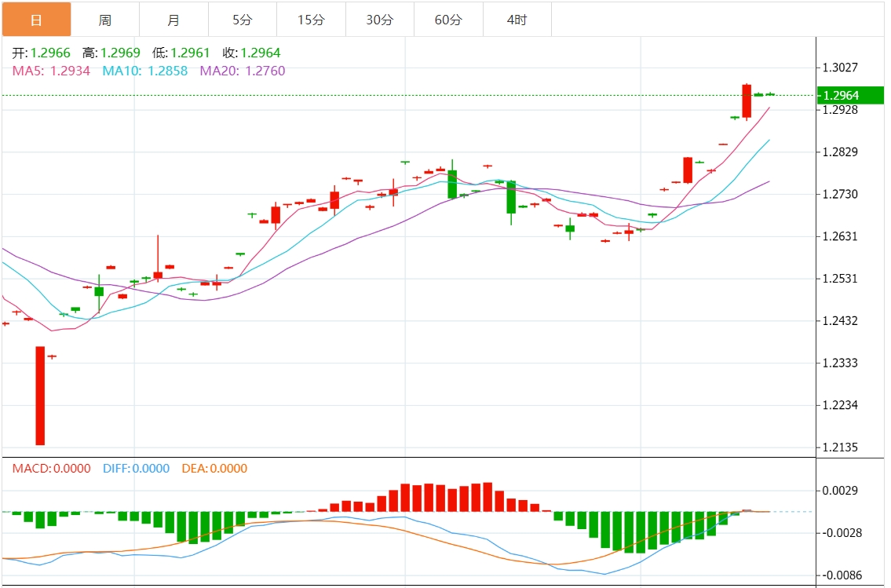Click the large red candlestick at the chart's high
Image resolution: width=891 pixels, height=588 pixels.
[x=747, y=101]
